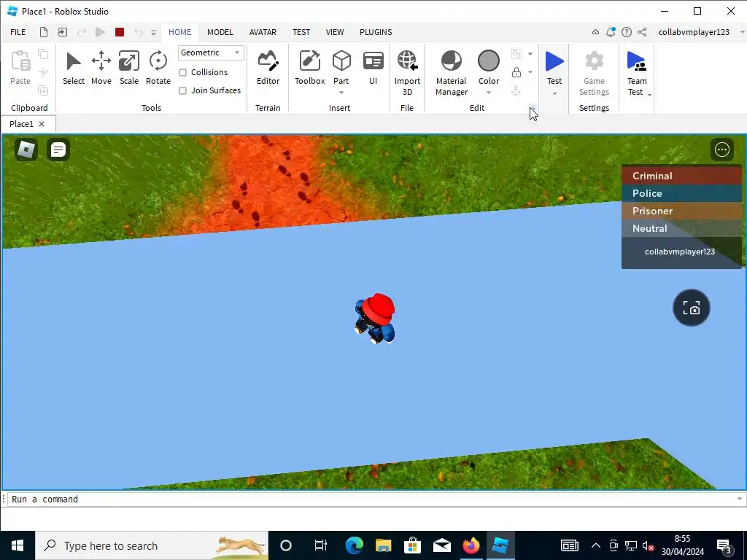
Task: Click the Criminal team entry
Action: [681, 176]
